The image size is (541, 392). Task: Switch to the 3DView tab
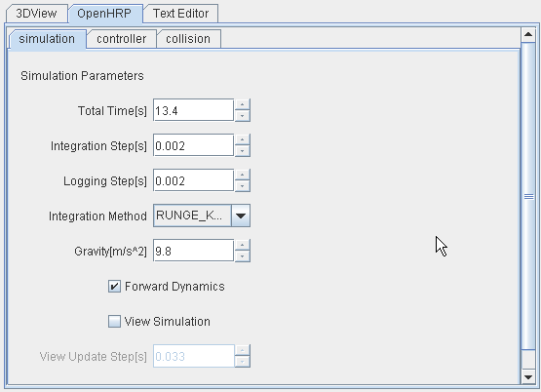coord(37,14)
